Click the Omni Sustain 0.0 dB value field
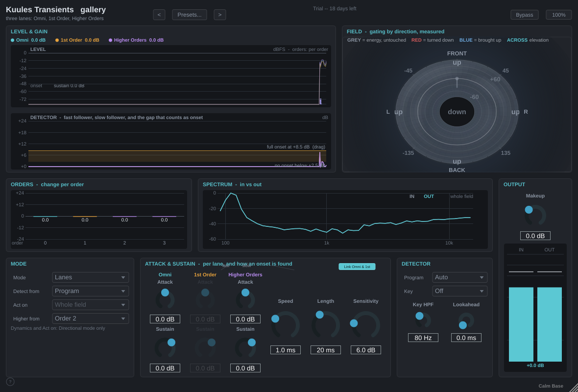Image resolution: width=578 pixels, height=392 pixels. (165, 368)
